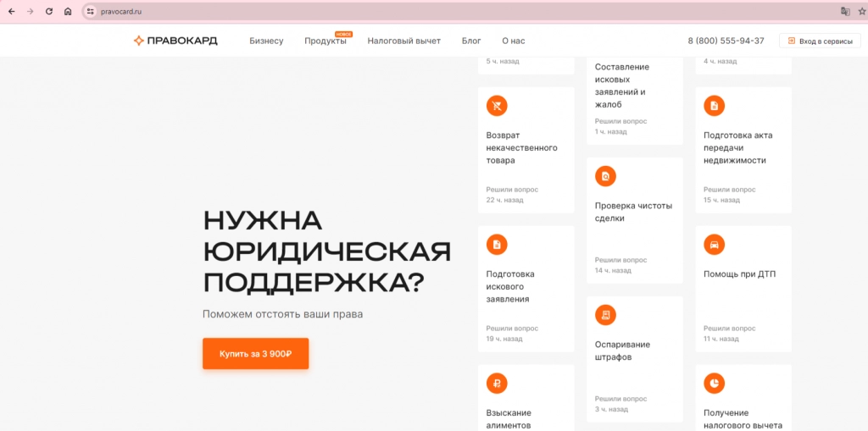
Task: Click the document icon above Подготовка искового заявления
Action: click(497, 244)
